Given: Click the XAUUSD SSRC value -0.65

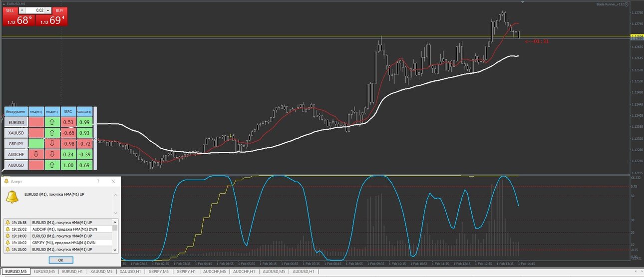Looking at the screenshot, I should pyautogui.click(x=68, y=133).
